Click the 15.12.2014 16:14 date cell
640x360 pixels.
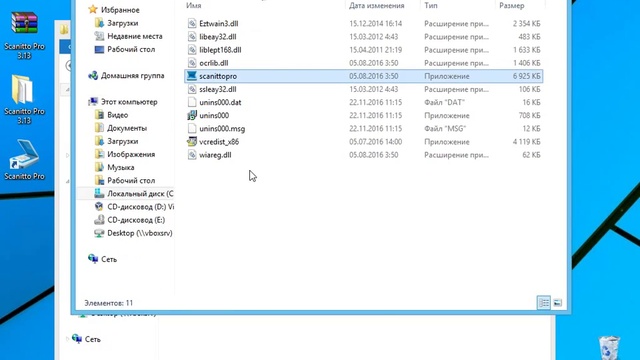tap(376, 24)
